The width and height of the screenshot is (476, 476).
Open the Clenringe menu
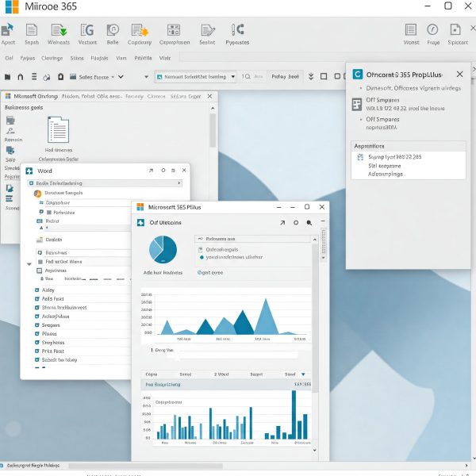pos(52,58)
